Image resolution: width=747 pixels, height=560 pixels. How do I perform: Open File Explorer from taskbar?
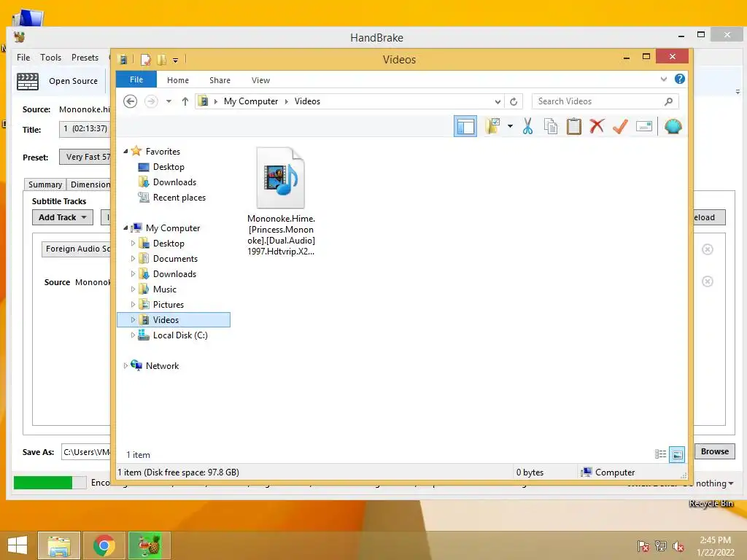pyautogui.click(x=59, y=545)
